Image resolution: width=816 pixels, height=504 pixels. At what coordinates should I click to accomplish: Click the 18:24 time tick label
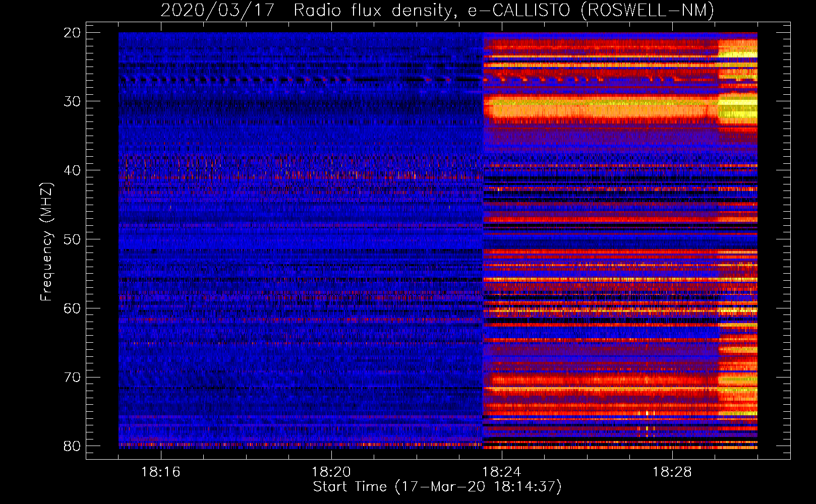(x=502, y=472)
